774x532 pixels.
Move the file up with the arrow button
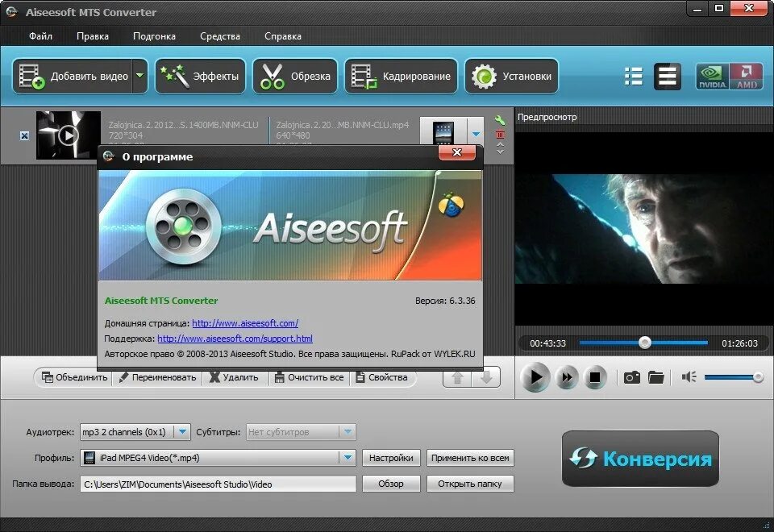pos(458,377)
